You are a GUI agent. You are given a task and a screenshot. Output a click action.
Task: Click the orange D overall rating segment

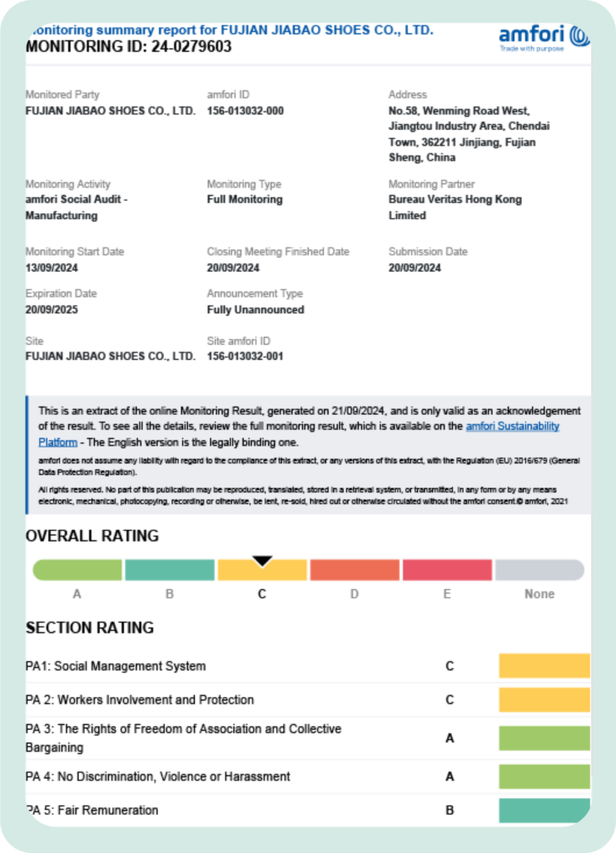355,571
